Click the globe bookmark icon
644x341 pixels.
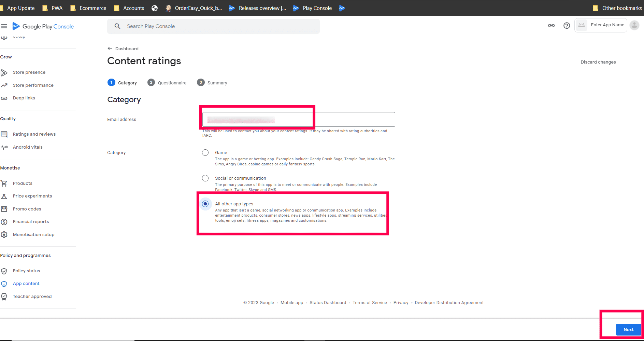pyautogui.click(x=155, y=8)
